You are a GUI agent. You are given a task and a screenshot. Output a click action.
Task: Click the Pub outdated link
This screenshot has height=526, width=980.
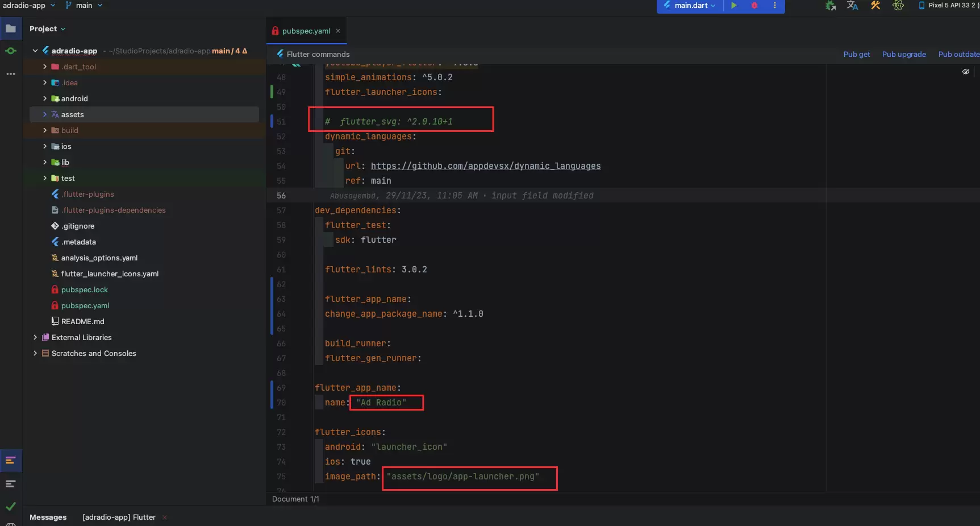959,55
